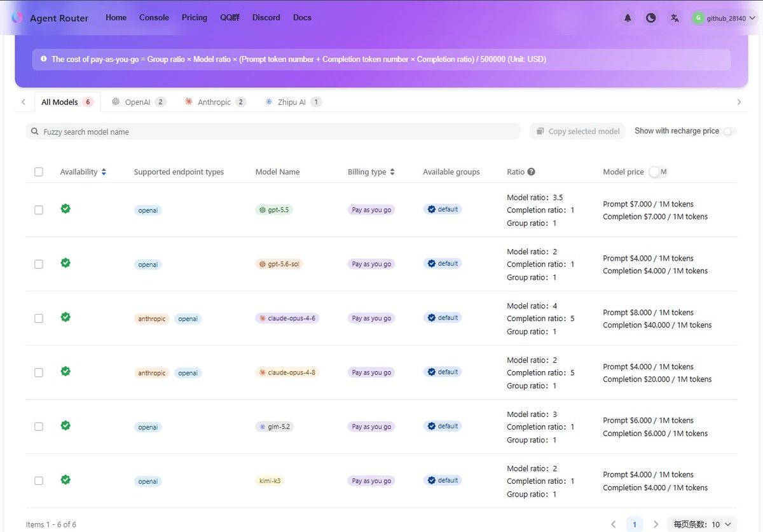Screen dimensions: 763x532
Task: Click the Ratio help question icon
Action: [x=532, y=172]
